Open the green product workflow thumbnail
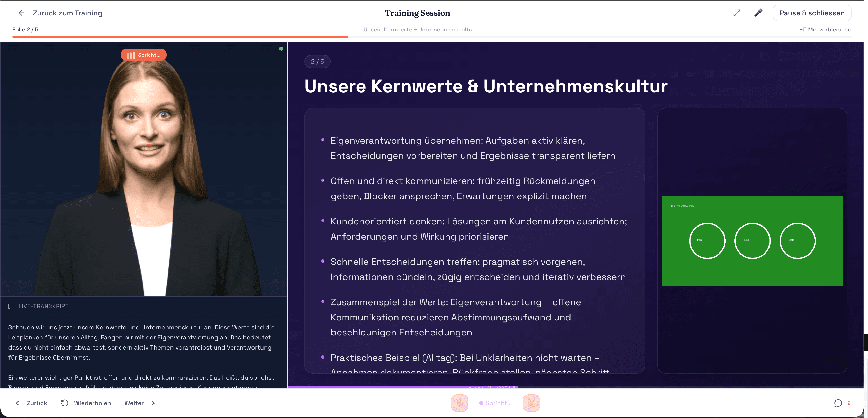 [x=752, y=241]
